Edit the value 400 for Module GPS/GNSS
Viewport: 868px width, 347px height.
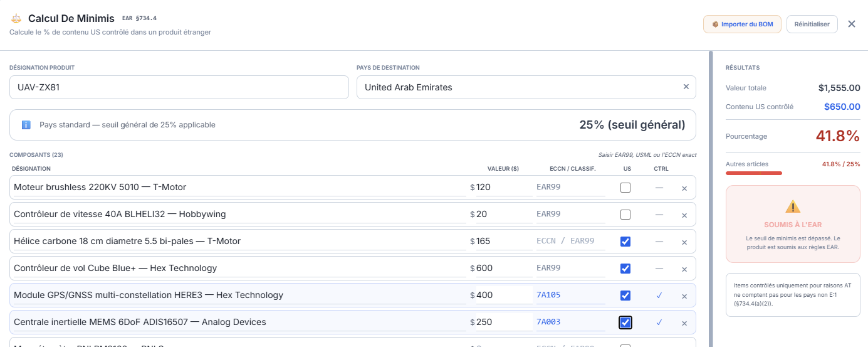pyautogui.click(x=503, y=295)
